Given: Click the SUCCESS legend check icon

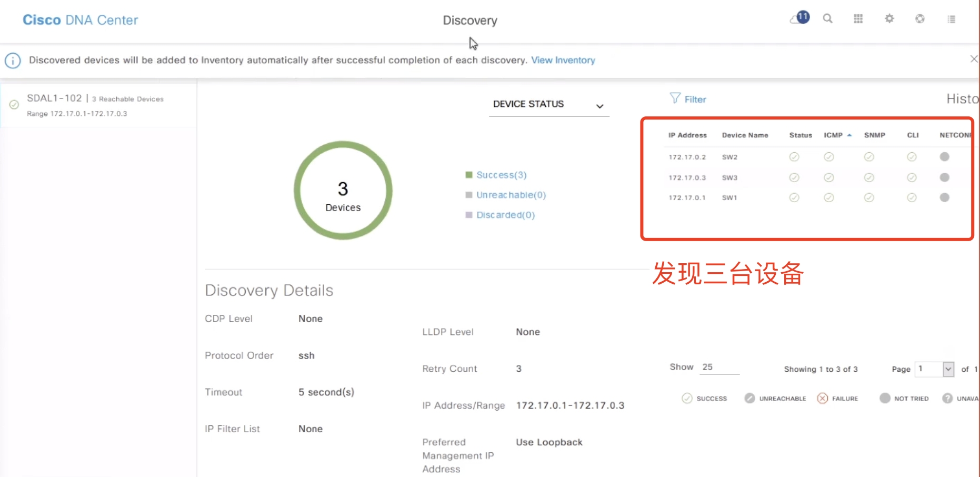Looking at the screenshot, I should 687,398.
